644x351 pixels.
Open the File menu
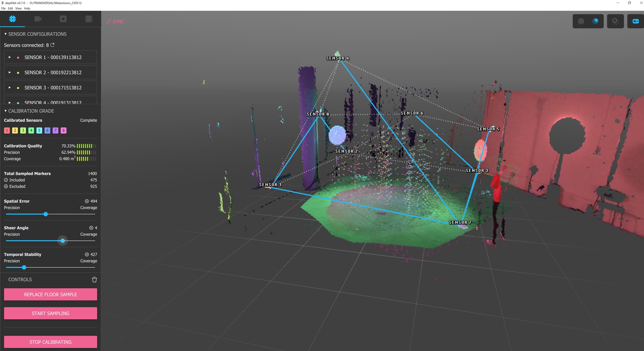[x=3, y=8]
